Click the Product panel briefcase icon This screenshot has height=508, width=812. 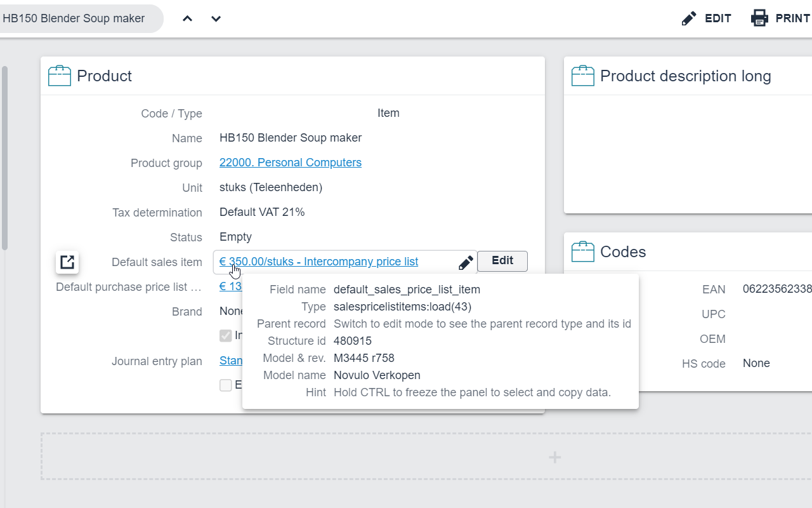[x=60, y=76]
